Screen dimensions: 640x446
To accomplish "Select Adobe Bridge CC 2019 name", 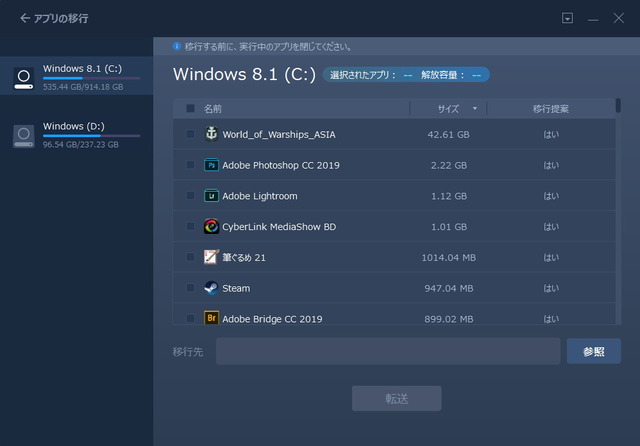I will point(272,319).
